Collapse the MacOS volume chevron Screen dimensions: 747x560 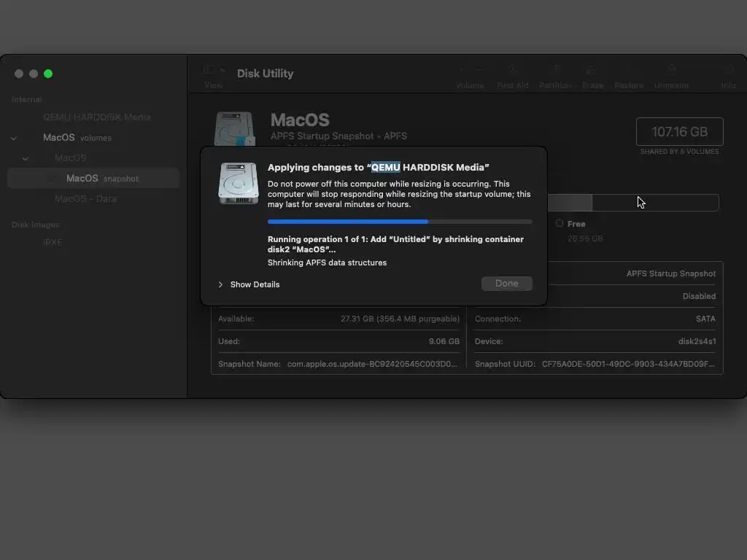click(26, 158)
